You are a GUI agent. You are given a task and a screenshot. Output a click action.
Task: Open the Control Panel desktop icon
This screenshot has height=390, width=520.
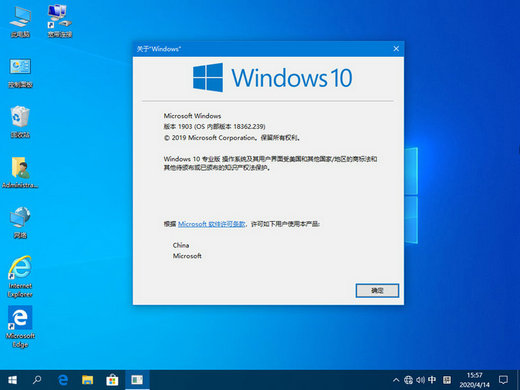(x=20, y=73)
